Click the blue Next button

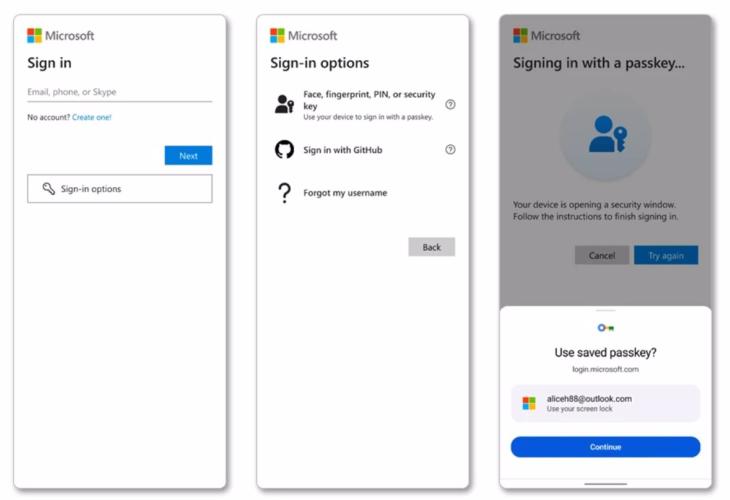188,155
